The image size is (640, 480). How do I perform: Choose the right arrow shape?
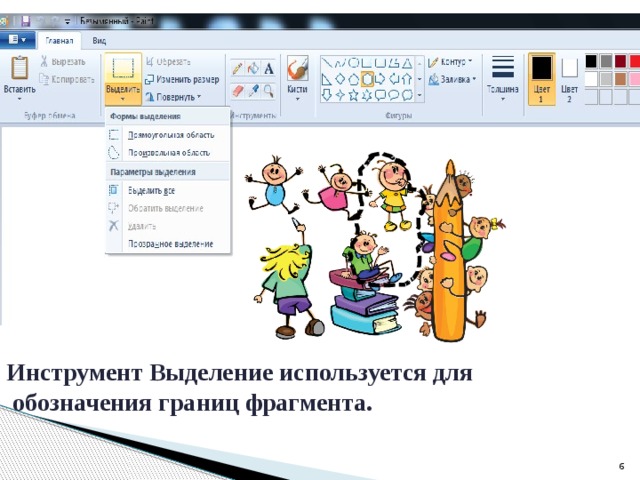tap(380, 79)
